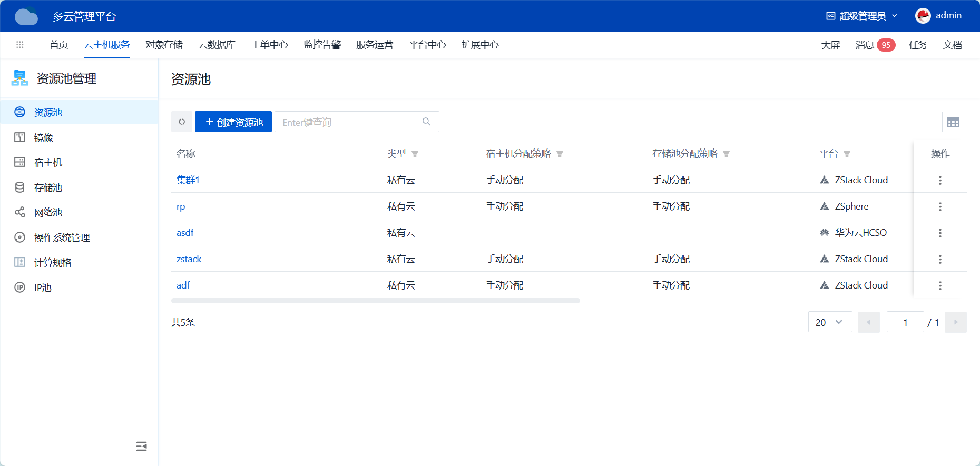This screenshot has height=466, width=980.
Task: Open actions menu for 集群1 row
Action: (x=940, y=180)
